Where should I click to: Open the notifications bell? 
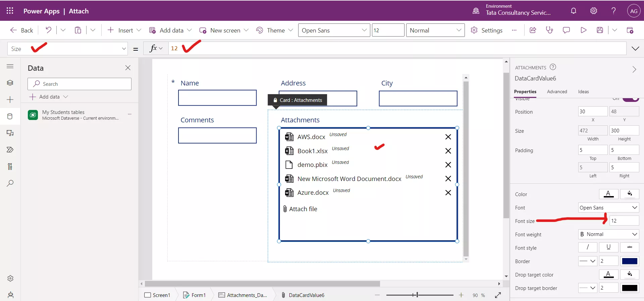(x=574, y=11)
